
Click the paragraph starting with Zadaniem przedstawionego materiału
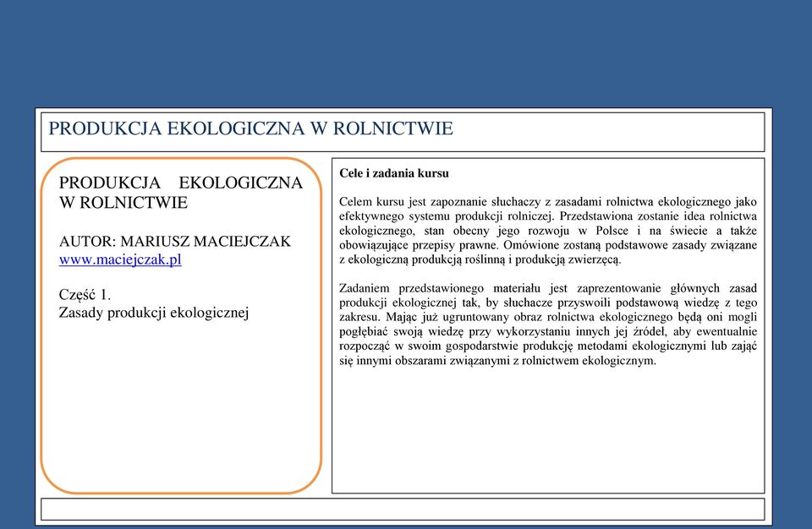[x=548, y=324]
